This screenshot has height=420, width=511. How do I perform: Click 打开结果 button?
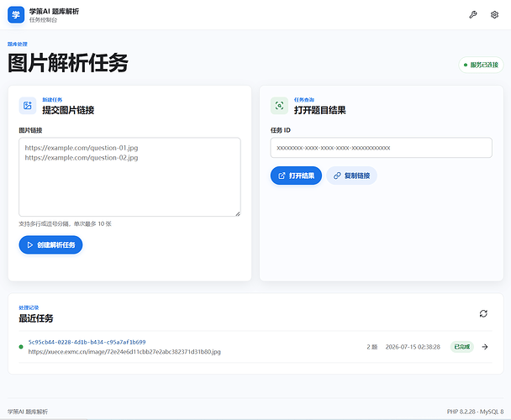tap(296, 176)
